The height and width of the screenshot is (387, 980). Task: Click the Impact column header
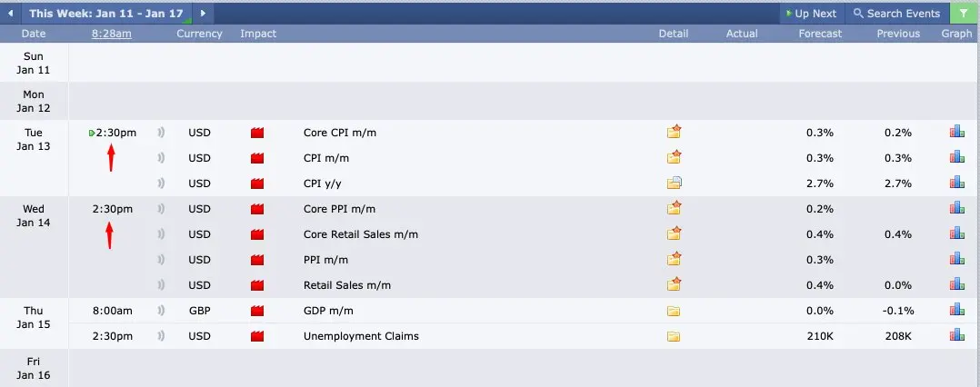[x=258, y=34]
